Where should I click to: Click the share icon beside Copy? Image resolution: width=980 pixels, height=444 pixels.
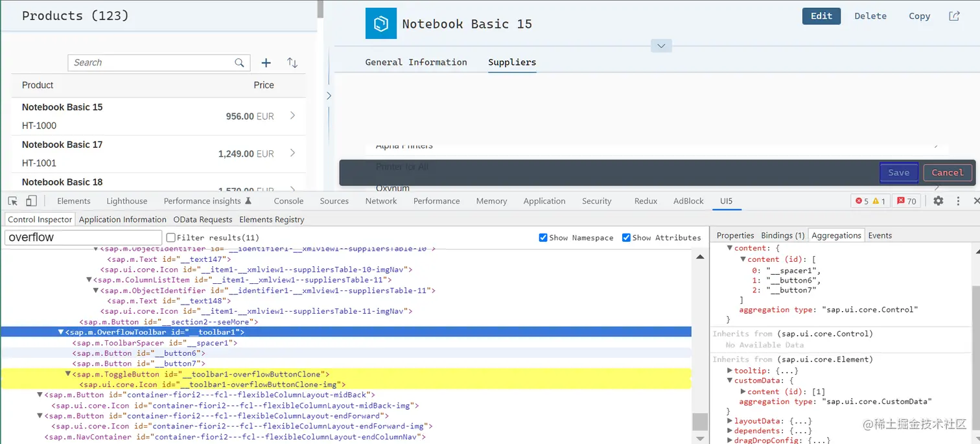click(x=954, y=16)
